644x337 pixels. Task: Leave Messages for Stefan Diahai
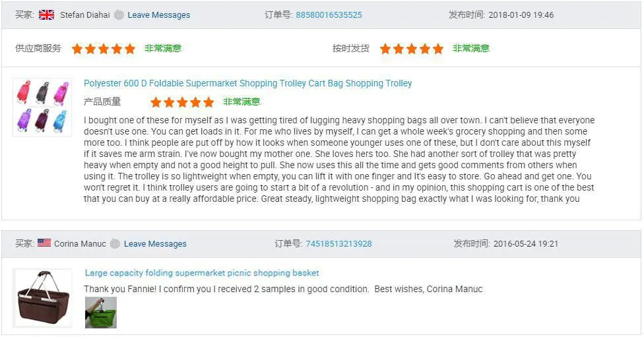click(158, 15)
